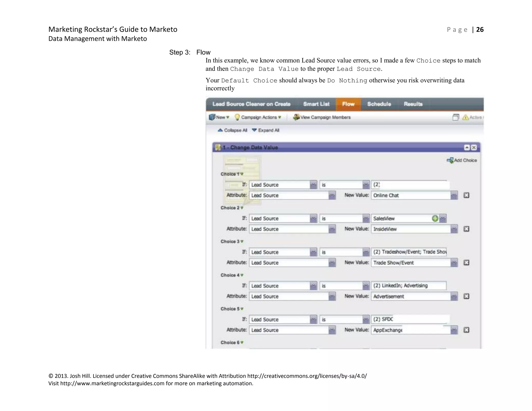This screenshot has width=532, height=411.
Task: Open the Choice 6 dropdown arrow
Action: coord(242,342)
